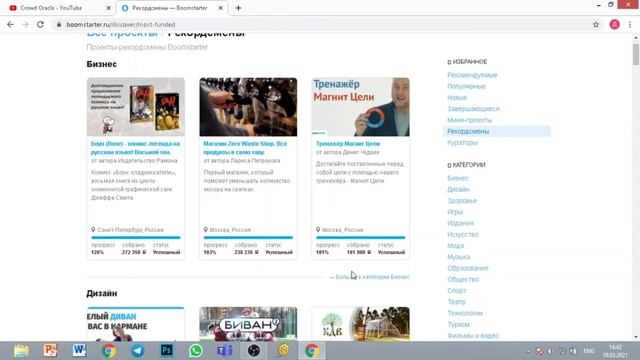640x360 pixels.
Task: Choose Бизнес category in sidebar
Action: [x=458, y=178]
